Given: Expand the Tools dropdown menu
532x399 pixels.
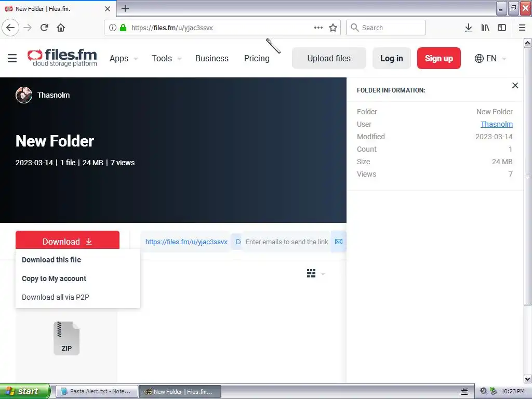Looking at the screenshot, I should click(x=166, y=58).
